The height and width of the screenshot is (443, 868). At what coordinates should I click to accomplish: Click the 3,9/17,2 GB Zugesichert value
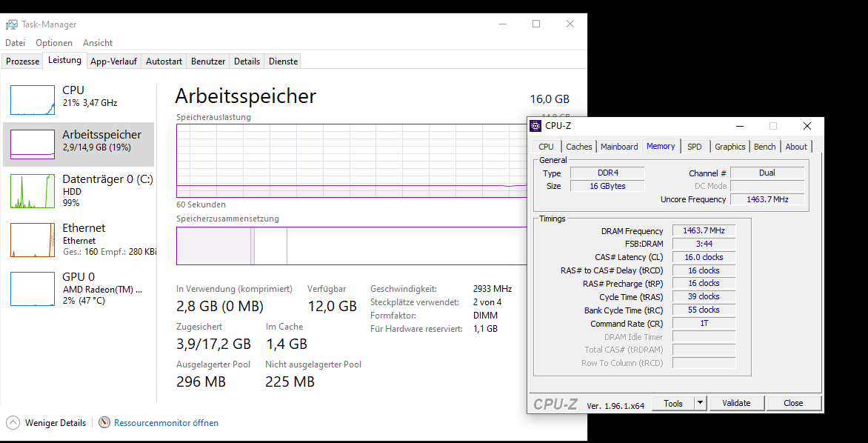tap(214, 344)
